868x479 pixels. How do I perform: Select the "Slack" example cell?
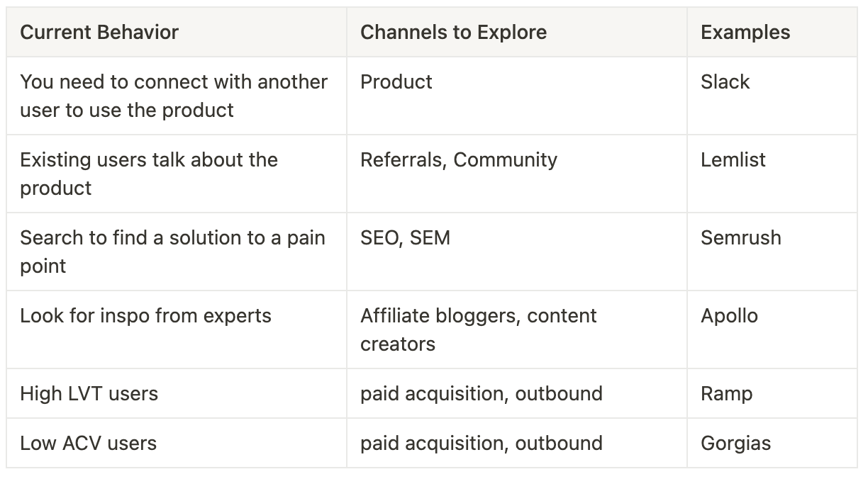click(772, 96)
